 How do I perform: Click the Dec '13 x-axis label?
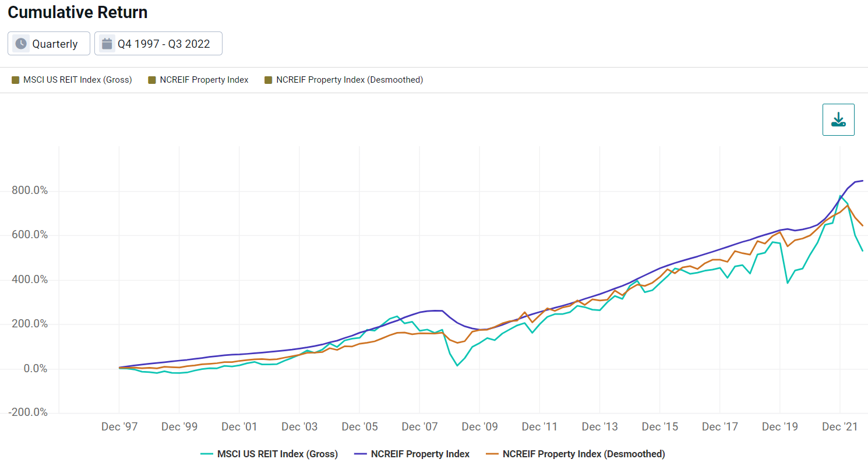tap(600, 427)
